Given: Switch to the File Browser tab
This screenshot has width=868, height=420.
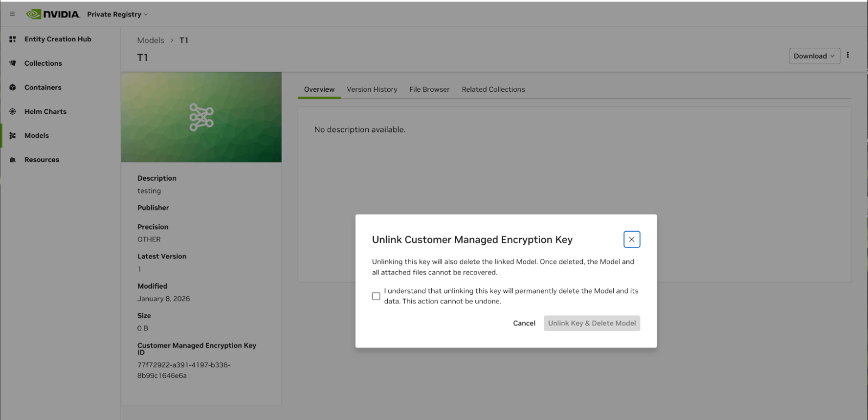Looking at the screenshot, I should 430,90.
